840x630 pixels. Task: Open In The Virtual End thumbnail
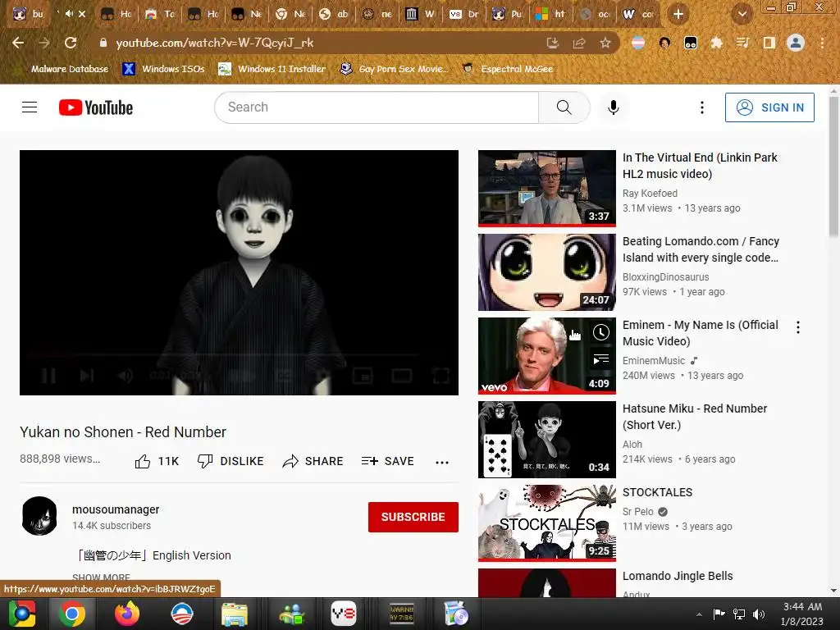point(547,188)
